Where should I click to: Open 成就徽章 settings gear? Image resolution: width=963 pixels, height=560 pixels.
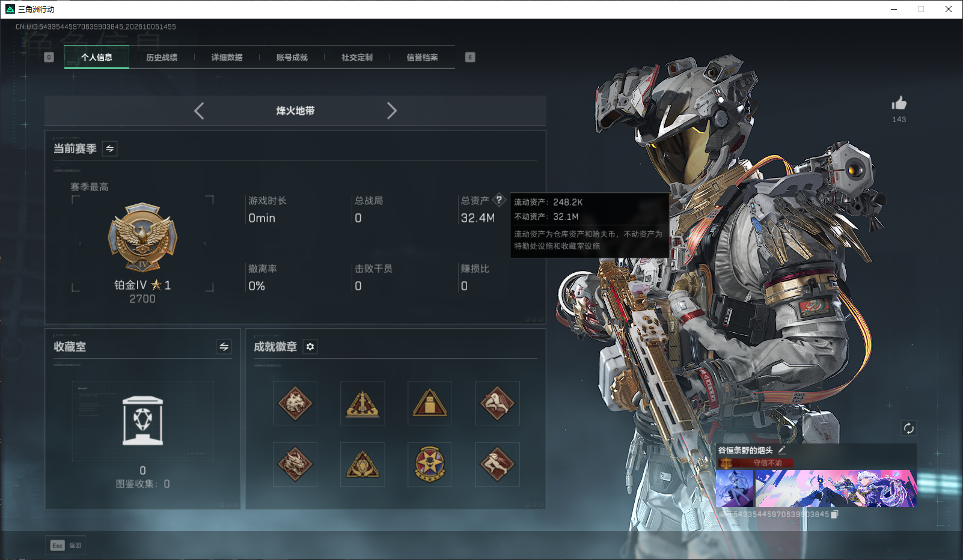point(310,347)
